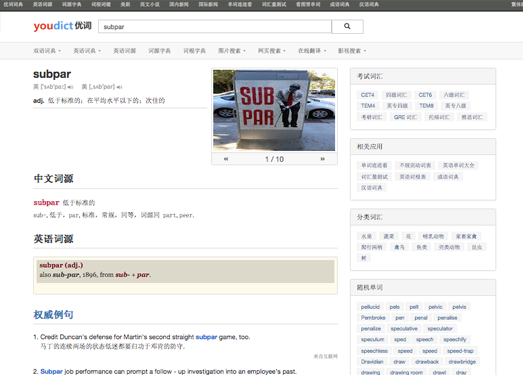Open the 水果 category tag
The image size is (523, 375).
366,237
